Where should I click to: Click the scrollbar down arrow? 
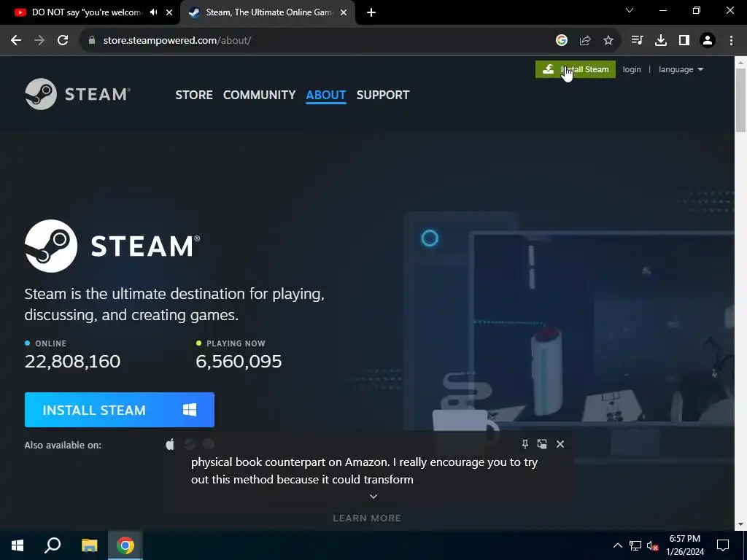(741, 524)
